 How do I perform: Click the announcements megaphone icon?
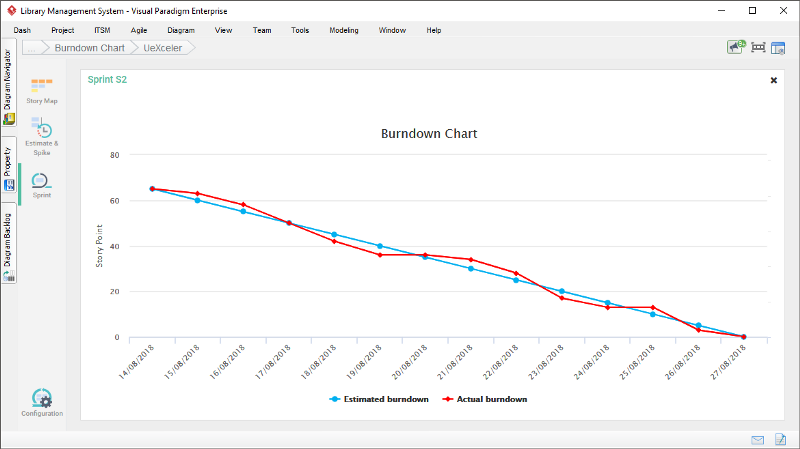[736, 47]
